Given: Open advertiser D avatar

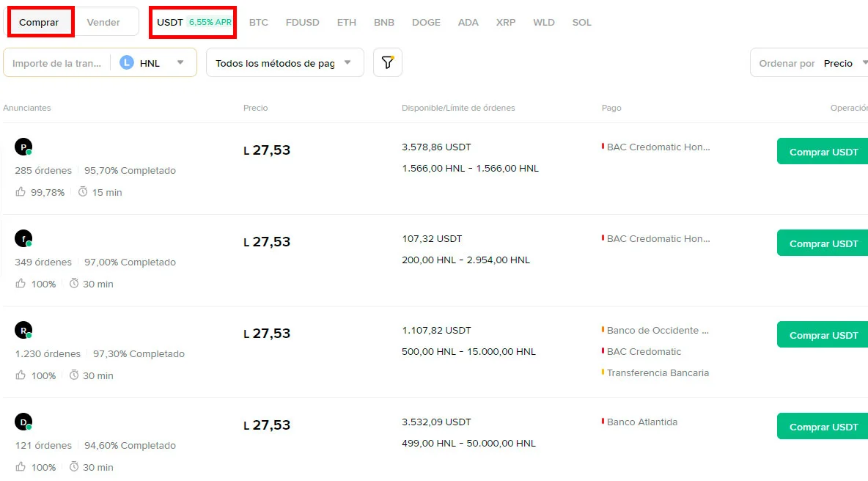Looking at the screenshot, I should (23, 422).
